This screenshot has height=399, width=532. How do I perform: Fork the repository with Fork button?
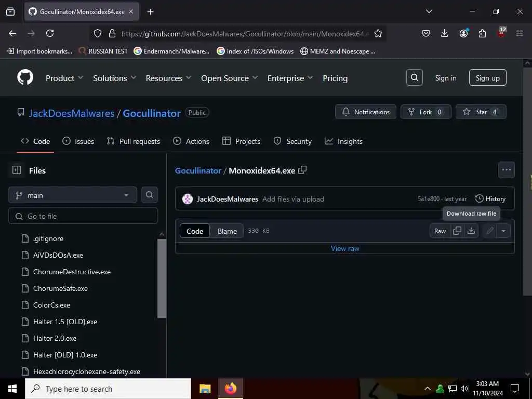(x=426, y=112)
